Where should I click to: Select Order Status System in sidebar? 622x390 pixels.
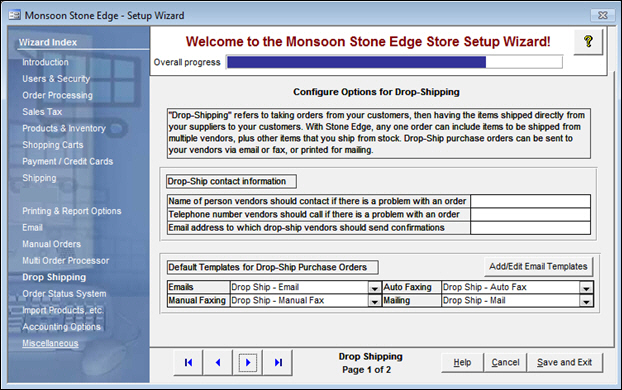click(x=64, y=294)
